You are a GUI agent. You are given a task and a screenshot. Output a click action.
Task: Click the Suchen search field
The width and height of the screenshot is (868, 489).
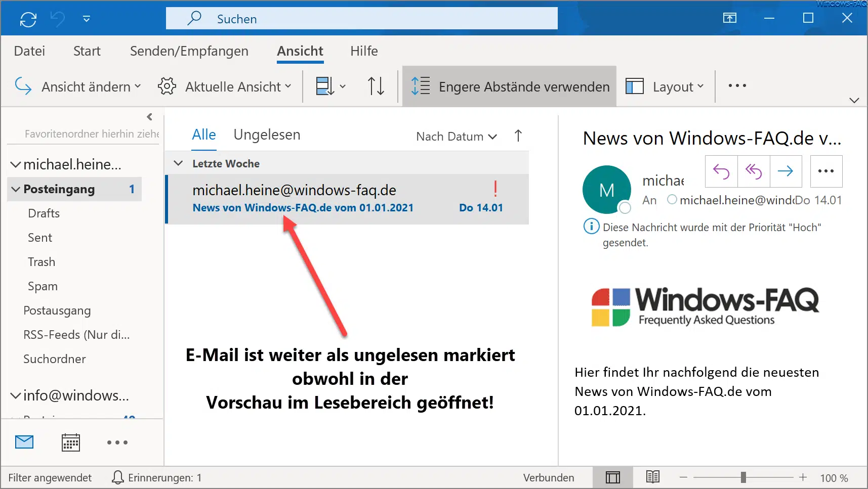pyautogui.click(x=361, y=19)
